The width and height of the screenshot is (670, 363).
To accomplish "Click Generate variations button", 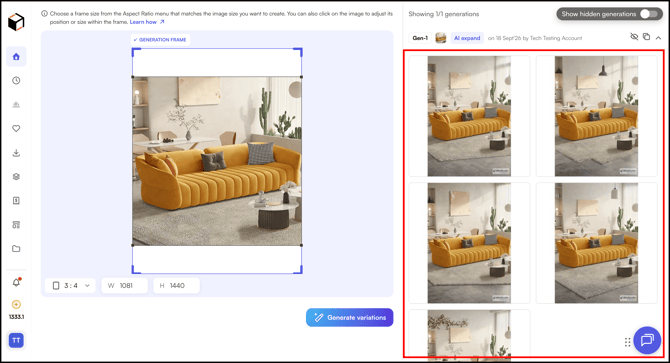I will [350, 318].
